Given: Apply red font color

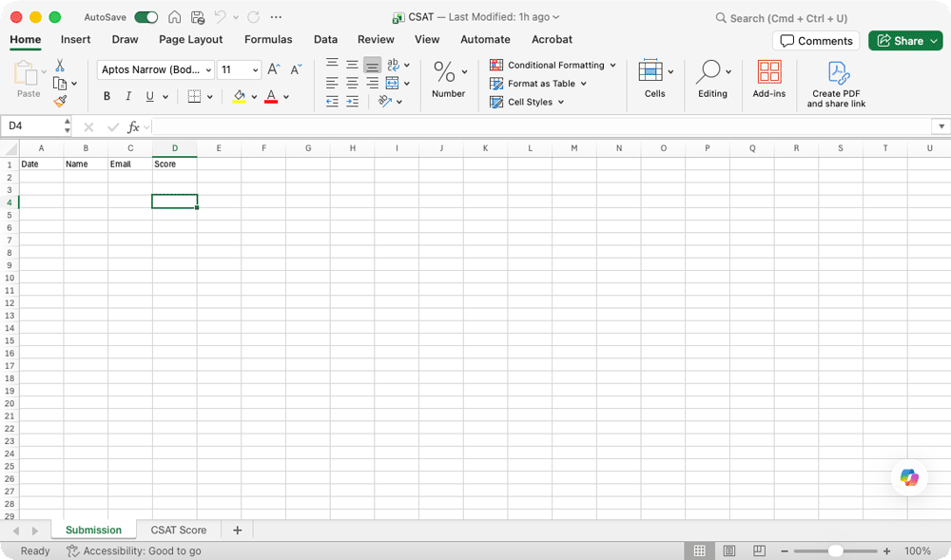Looking at the screenshot, I should [x=271, y=96].
